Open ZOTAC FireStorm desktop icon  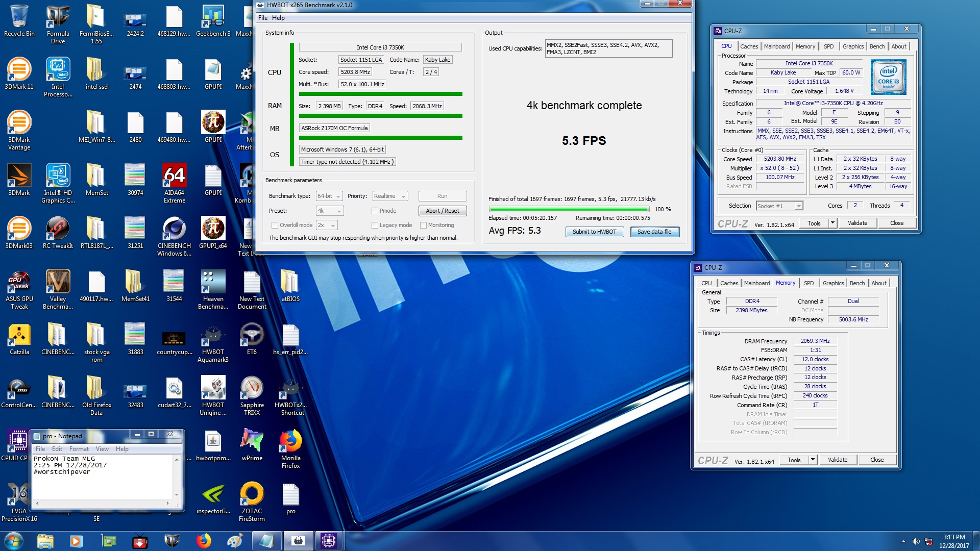252,503
